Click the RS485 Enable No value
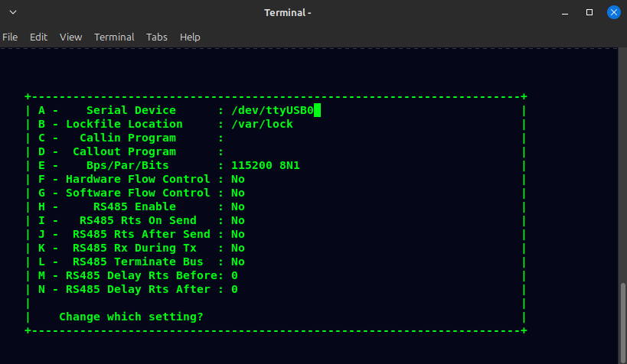627x364 pixels. tap(238, 207)
